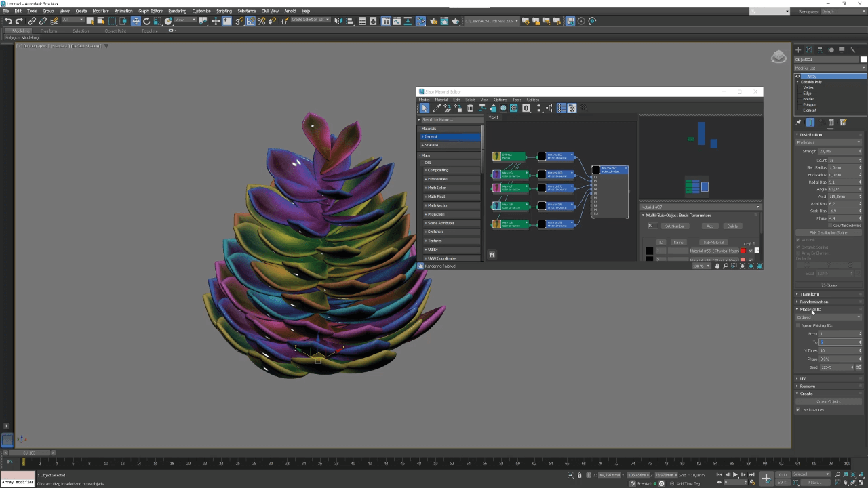This screenshot has height=488, width=868.
Task: Click the Add button in Multi/Sub-Object parameters
Action: tap(710, 226)
